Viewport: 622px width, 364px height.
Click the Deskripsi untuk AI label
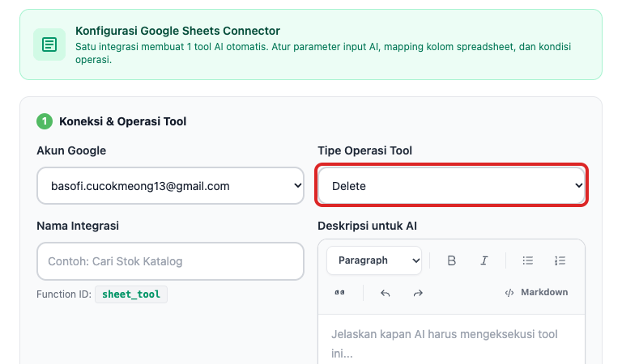click(x=367, y=226)
